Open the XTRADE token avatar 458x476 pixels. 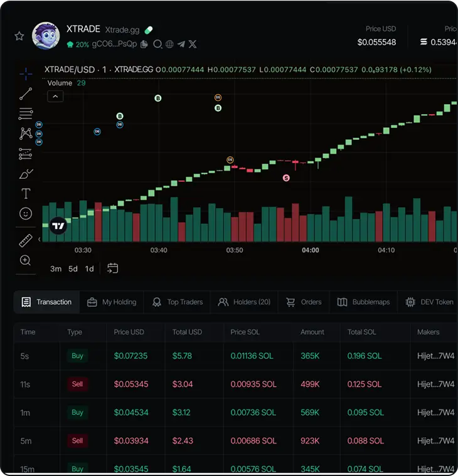(46, 36)
